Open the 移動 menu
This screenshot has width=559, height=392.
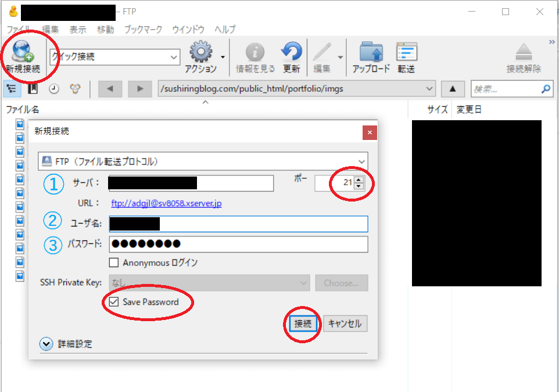coord(106,29)
